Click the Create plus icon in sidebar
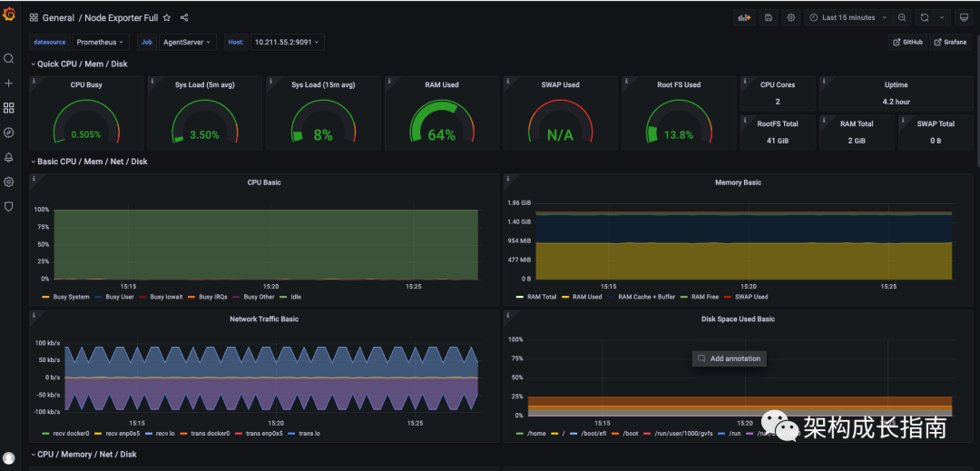The height and width of the screenshot is (471, 980). 9,83
